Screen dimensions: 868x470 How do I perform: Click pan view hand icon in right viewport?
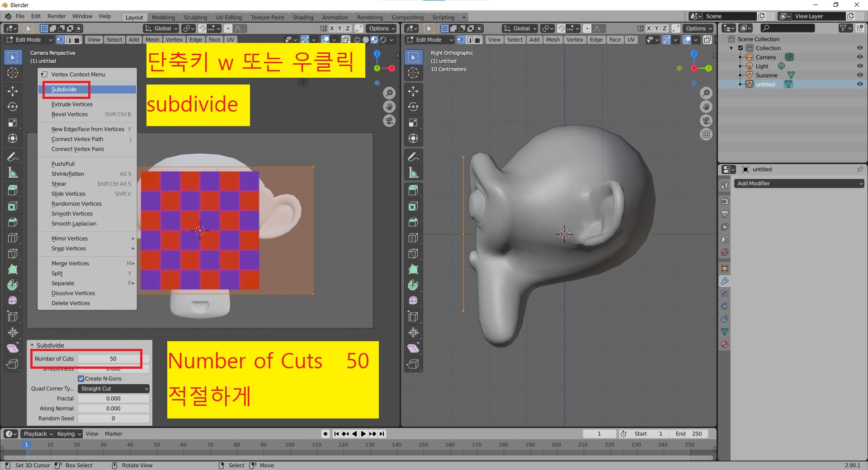click(706, 107)
